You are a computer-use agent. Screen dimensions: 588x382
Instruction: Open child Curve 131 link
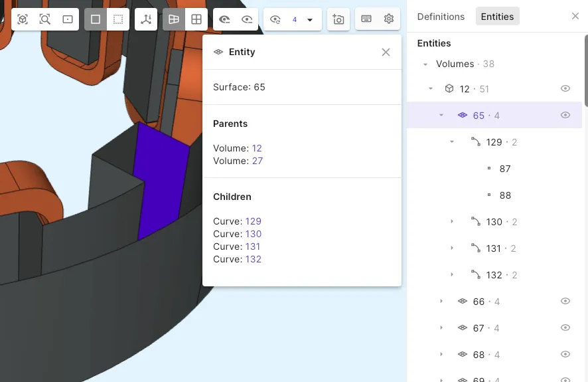[x=253, y=247]
